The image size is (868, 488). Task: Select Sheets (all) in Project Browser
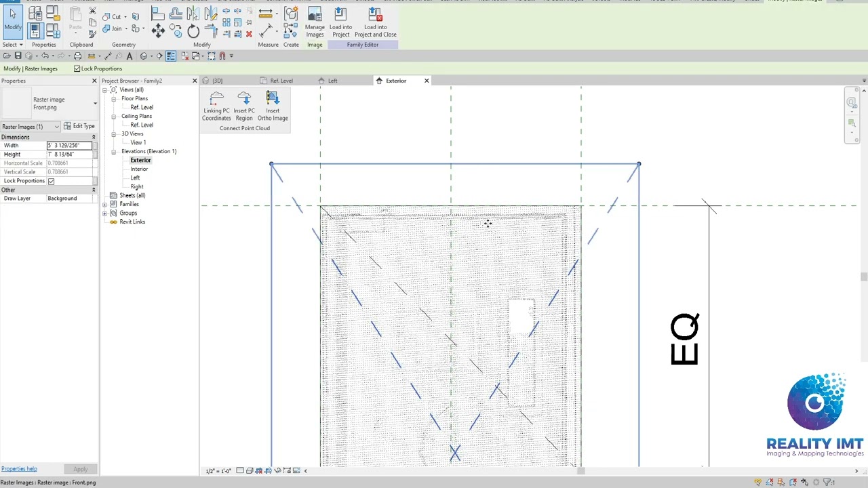(x=132, y=196)
